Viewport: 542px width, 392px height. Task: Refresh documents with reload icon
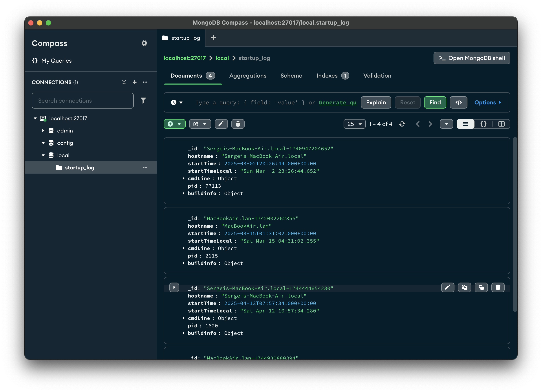click(402, 124)
